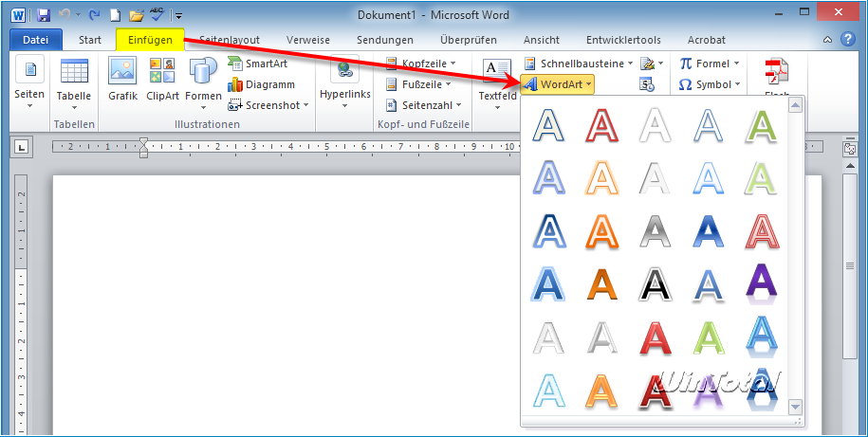This screenshot has height=437, width=868.
Task: Open the Tabelle dropdown
Action: coord(74,107)
